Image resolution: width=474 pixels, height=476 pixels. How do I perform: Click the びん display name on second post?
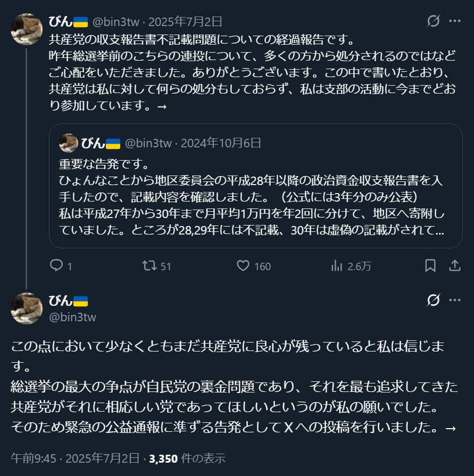point(60,301)
